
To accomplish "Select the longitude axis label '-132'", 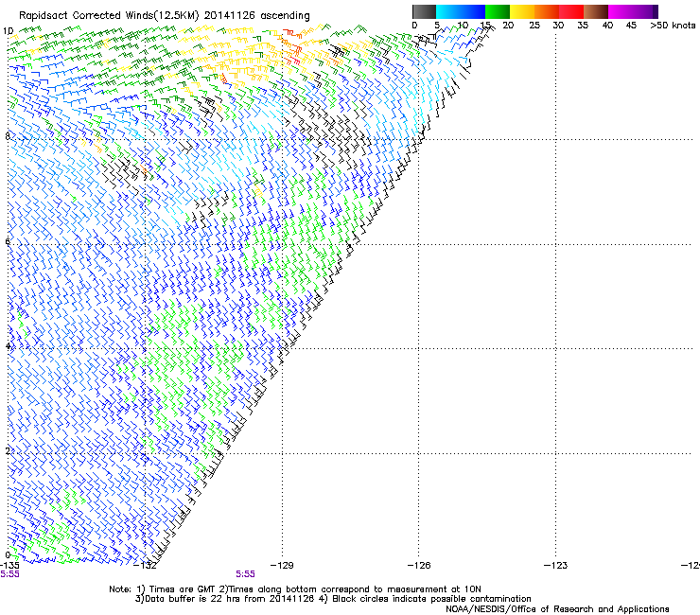I will pyautogui.click(x=146, y=566).
